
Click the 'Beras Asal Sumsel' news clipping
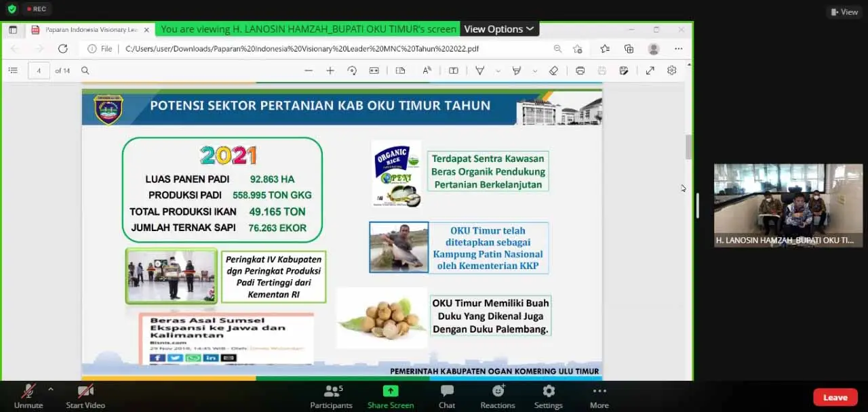[226, 339]
